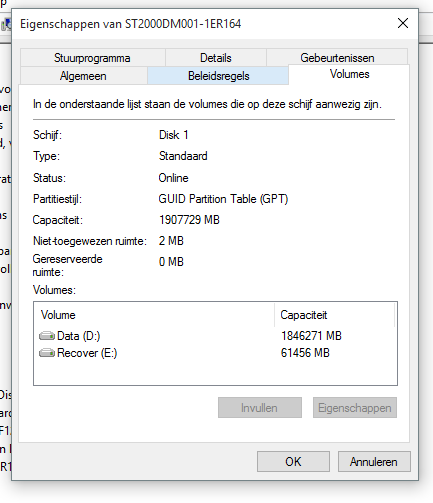Select the Algemeen tab
This screenshot has width=433, height=503.
pos(83,76)
